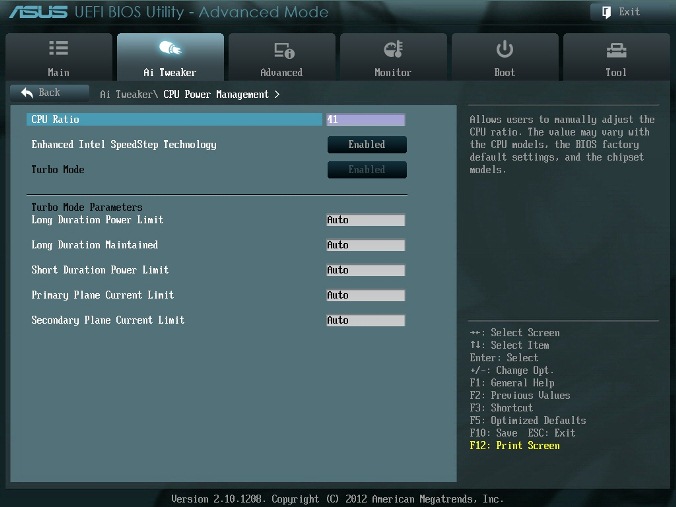Click the F5: Optimized Defaults hint
Screen dimensions: 676x507
click(x=528, y=420)
